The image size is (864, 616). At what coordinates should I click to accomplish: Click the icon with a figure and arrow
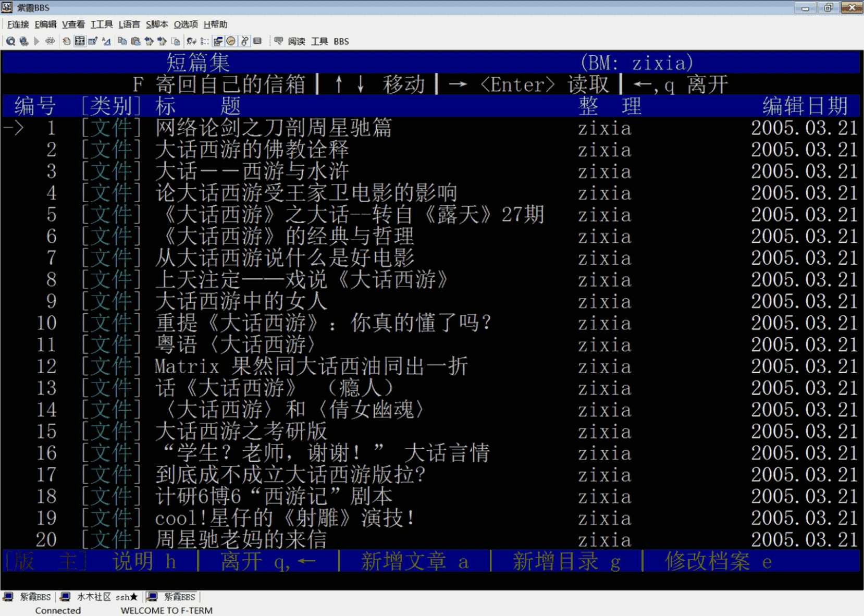coord(192,41)
